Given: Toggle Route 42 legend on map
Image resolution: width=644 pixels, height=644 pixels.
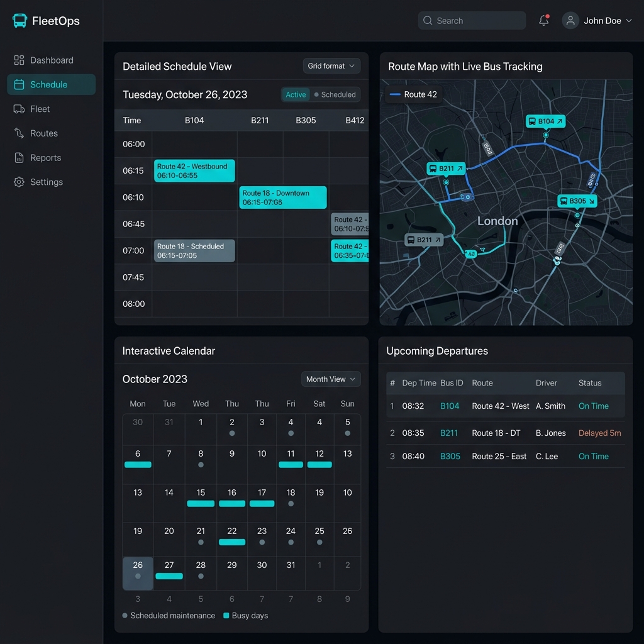Looking at the screenshot, I should 413,95.
